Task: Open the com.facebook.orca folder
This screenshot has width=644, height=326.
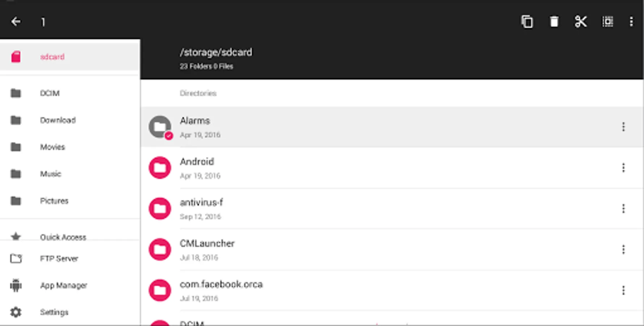Action: pyautogui.click(x=221, y=285)
